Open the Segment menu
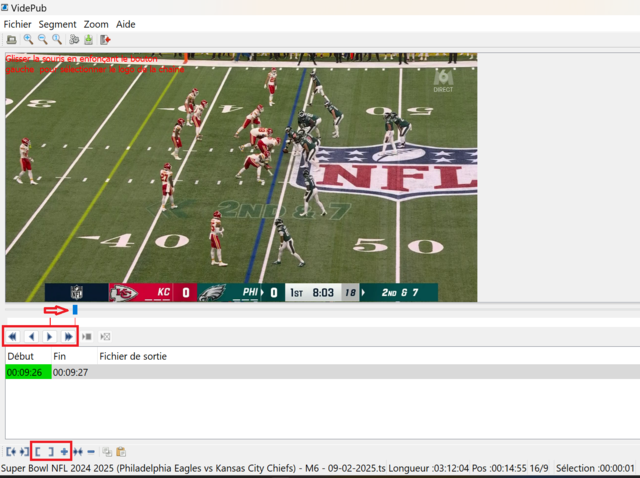The image size is (640, 478). pyautogui.click(x=57, y=24)
